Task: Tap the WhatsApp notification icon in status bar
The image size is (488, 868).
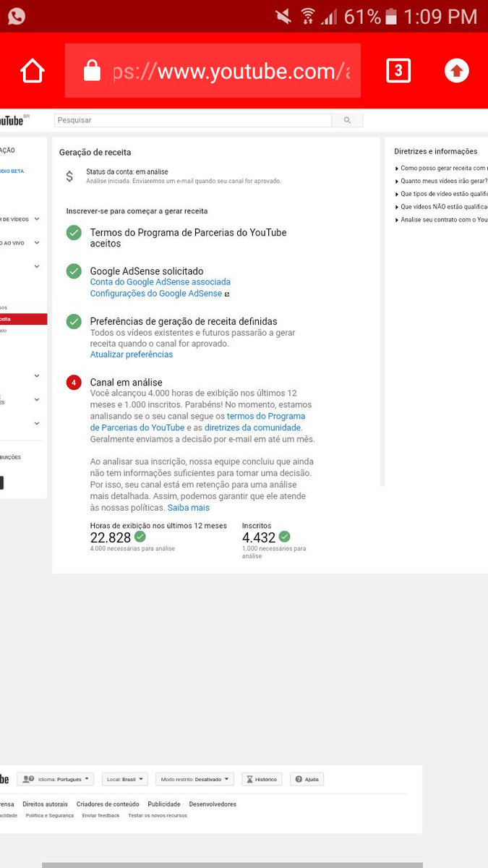Action: click(16, 16)
